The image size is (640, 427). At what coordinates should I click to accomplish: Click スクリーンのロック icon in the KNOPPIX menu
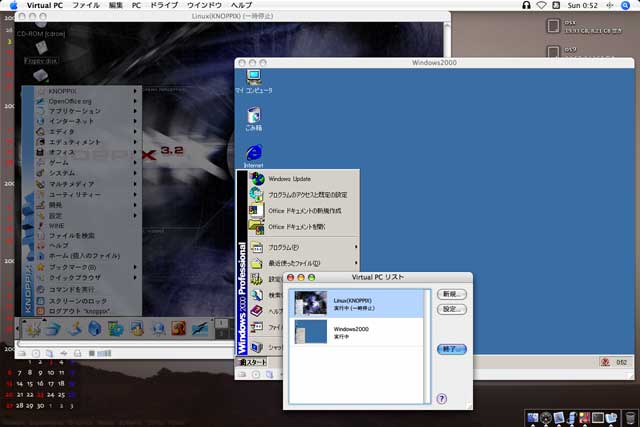point(40,301)
